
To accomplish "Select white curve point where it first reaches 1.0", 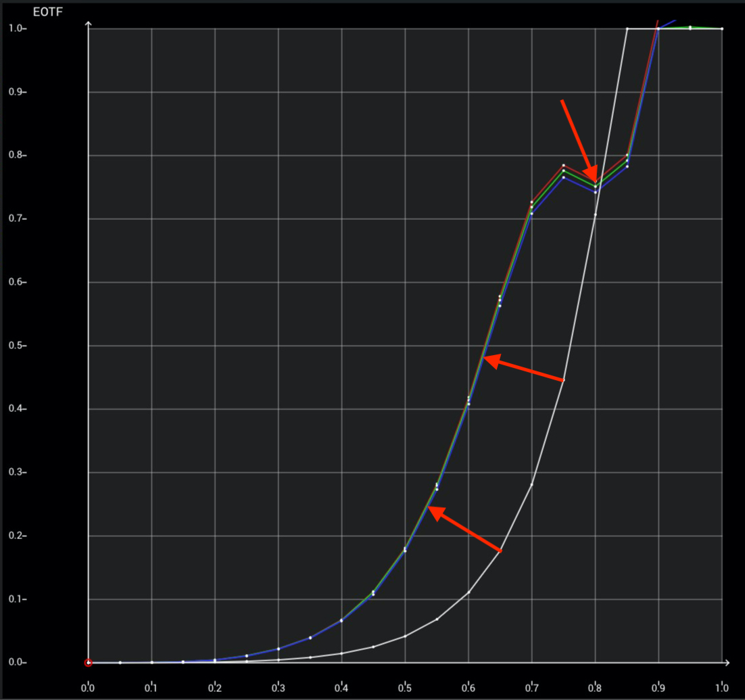I will [x=627, y=28].
